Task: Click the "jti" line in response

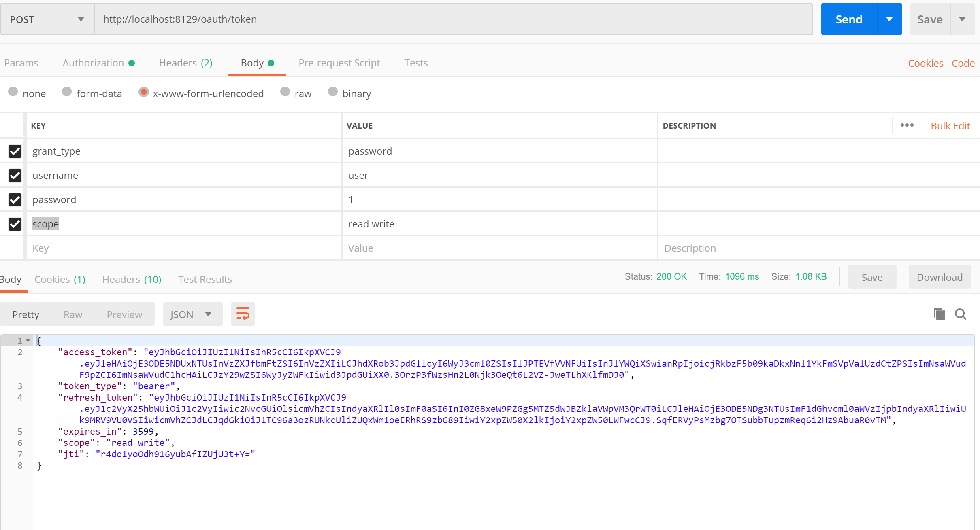Action: [157, 454]
